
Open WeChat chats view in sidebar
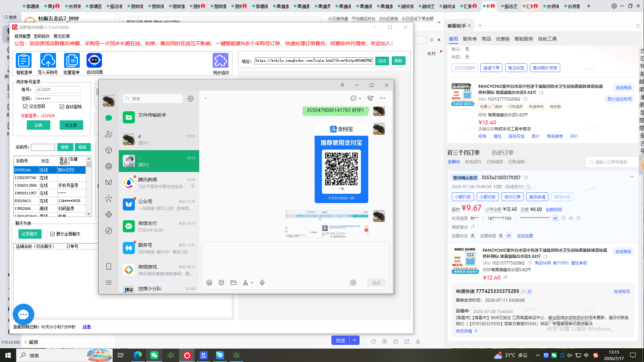pos(109,118)
